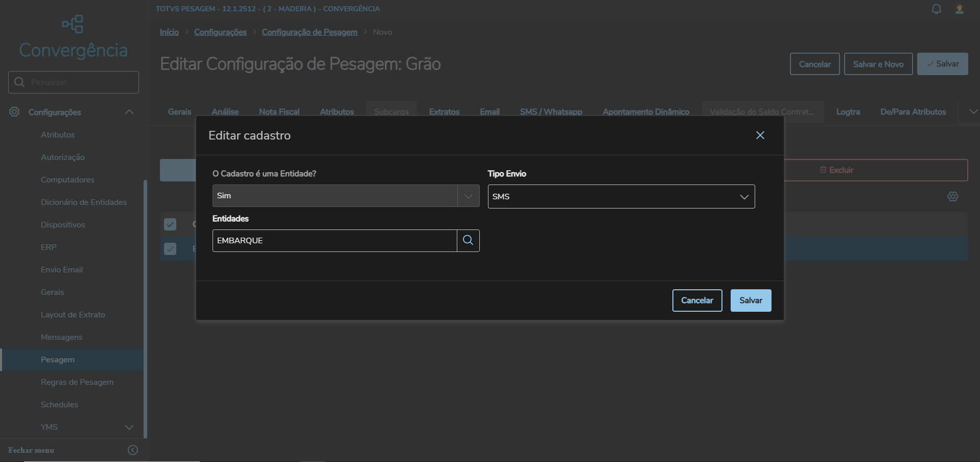Collapse the Configurações sidebar section
The height and width of the screenshot is (462, 980).
[129, 112]
